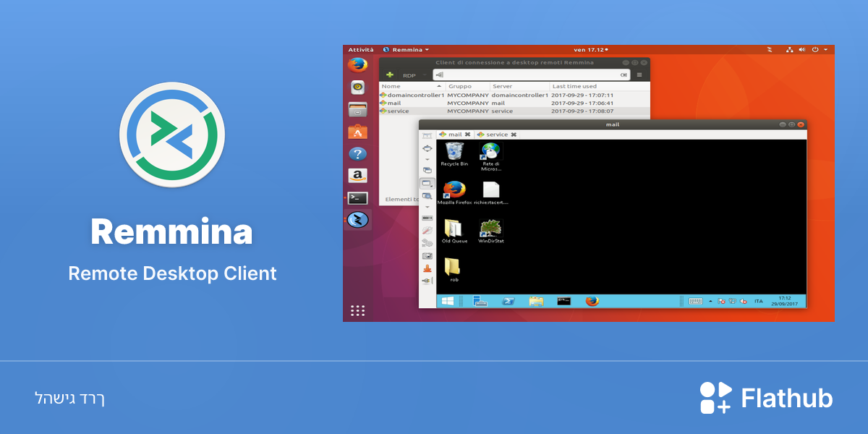Expand the scaling options arrow
This screenshot has width=868, height=434.
pyautogui.click(x=427, y=207)
